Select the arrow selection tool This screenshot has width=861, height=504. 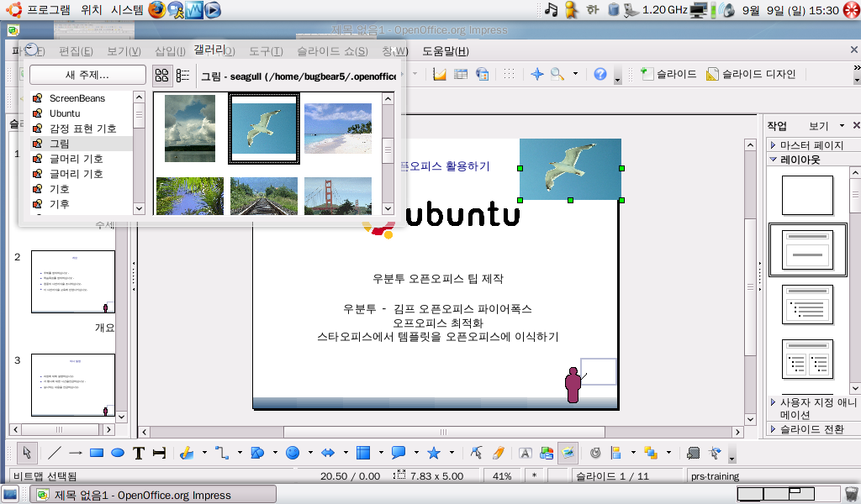pos(26,453)
